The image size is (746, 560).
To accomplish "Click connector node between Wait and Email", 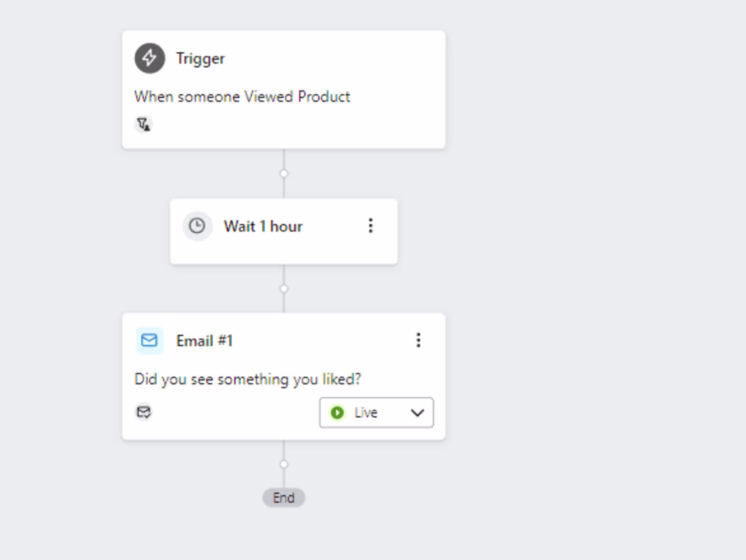I will pos(283,288).
